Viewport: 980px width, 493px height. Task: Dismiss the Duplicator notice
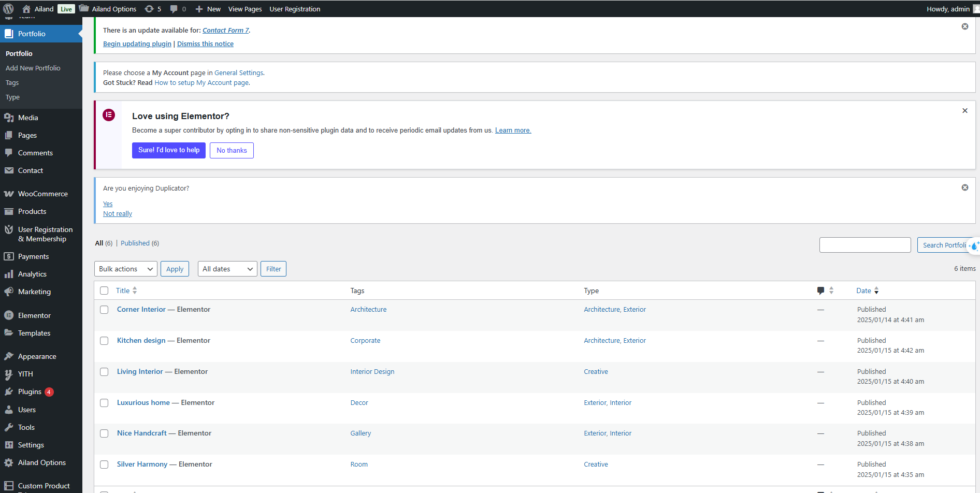coord(965,187)
